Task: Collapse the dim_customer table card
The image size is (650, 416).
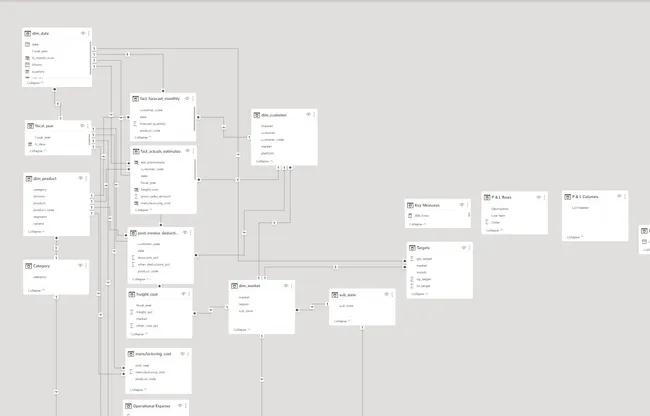Action: point(264,161)
